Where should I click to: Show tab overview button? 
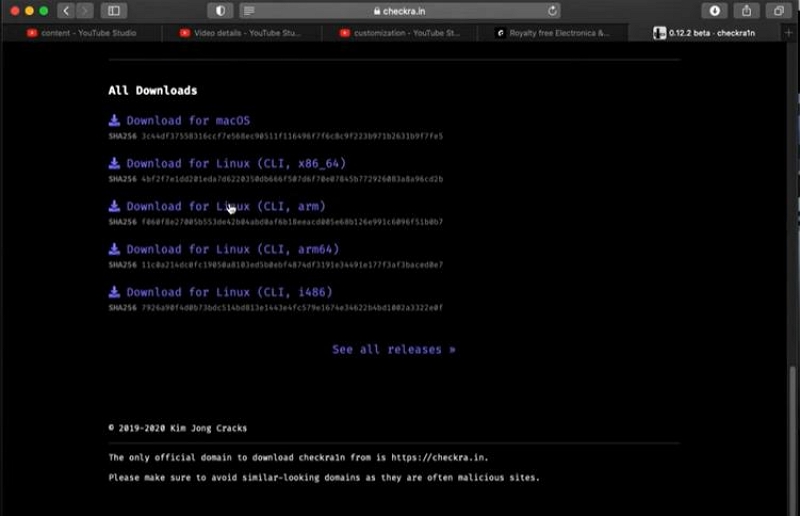tap(778, 10)
